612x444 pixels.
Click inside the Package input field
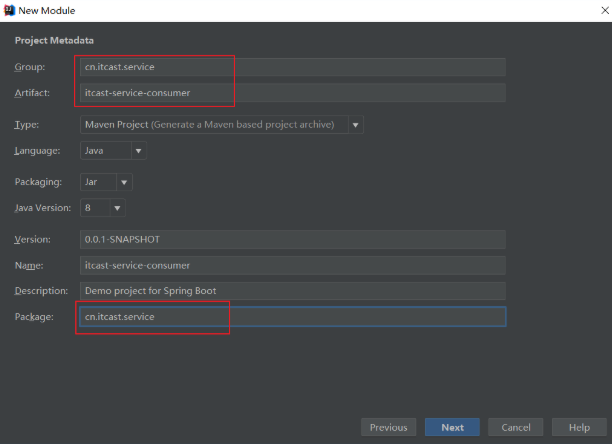(292, 317)
